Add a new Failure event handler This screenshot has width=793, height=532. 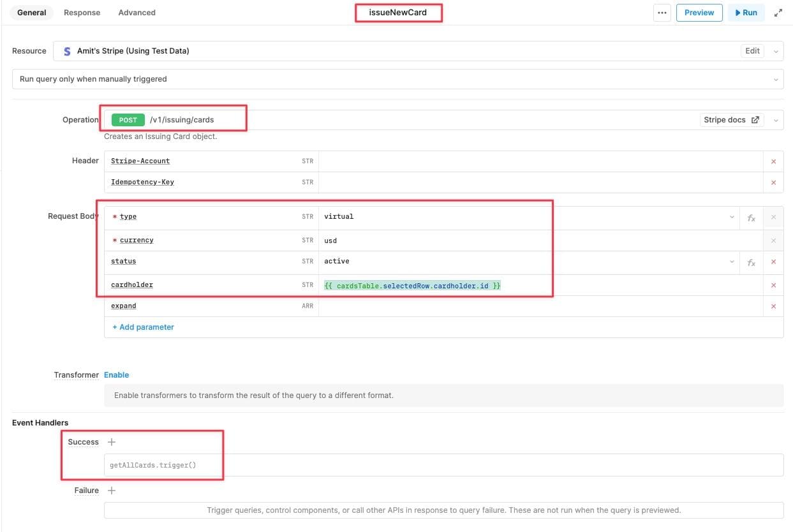(112, 490)
